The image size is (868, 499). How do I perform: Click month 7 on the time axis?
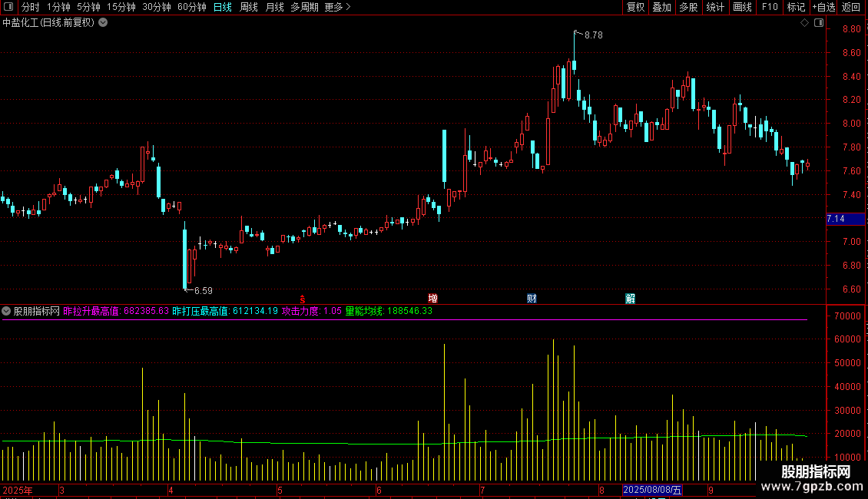tap(482, 490)
